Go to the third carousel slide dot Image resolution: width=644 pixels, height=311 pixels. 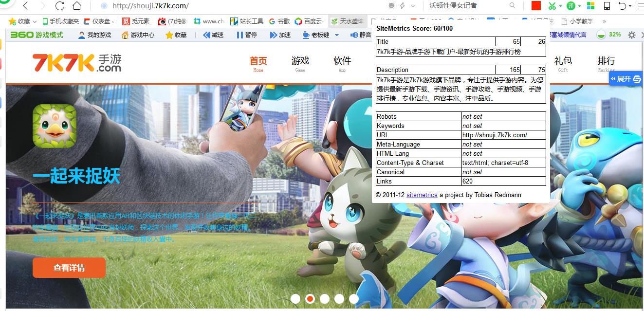325,299
